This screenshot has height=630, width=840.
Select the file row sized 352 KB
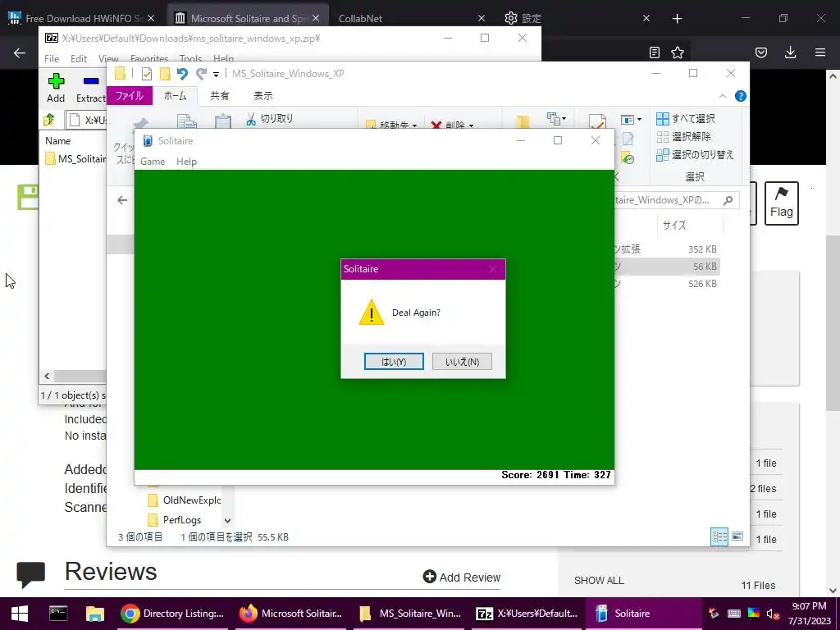[665, 249]
